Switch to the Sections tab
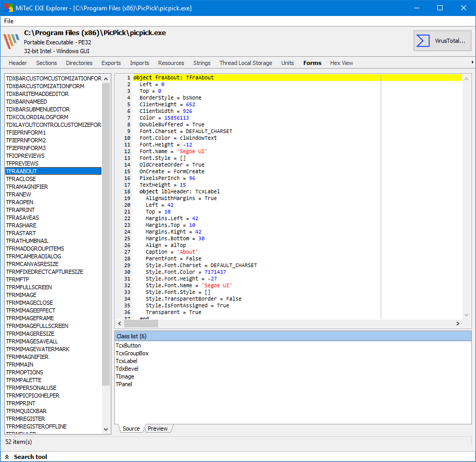Viewport: 476px width, 462px height. click(x=46, y=63)
